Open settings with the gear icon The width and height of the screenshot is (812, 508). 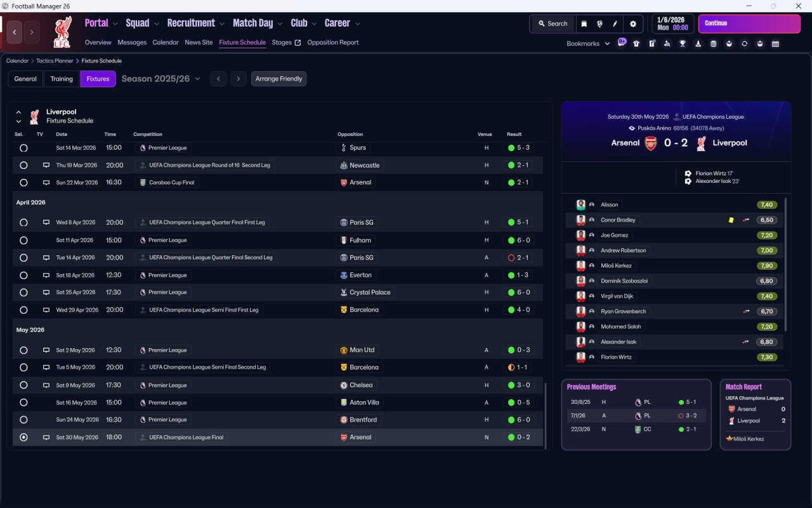pos(632,23)
